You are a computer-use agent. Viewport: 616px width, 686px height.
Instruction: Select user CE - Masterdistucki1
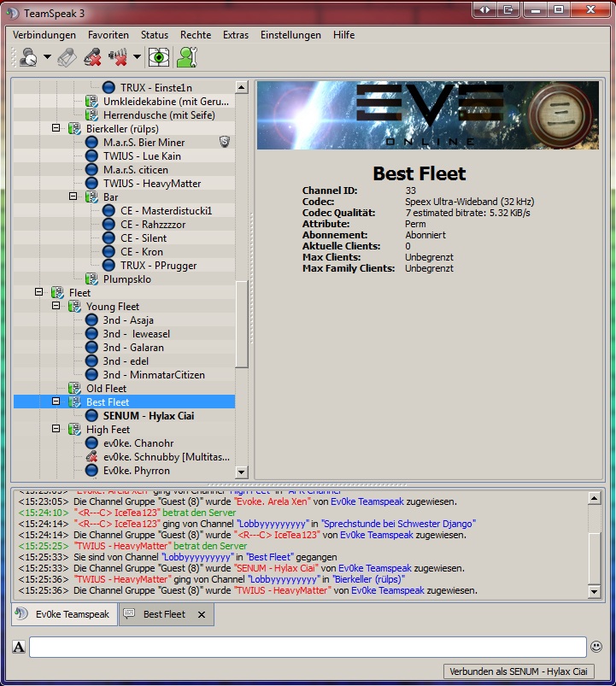point(166,211)
